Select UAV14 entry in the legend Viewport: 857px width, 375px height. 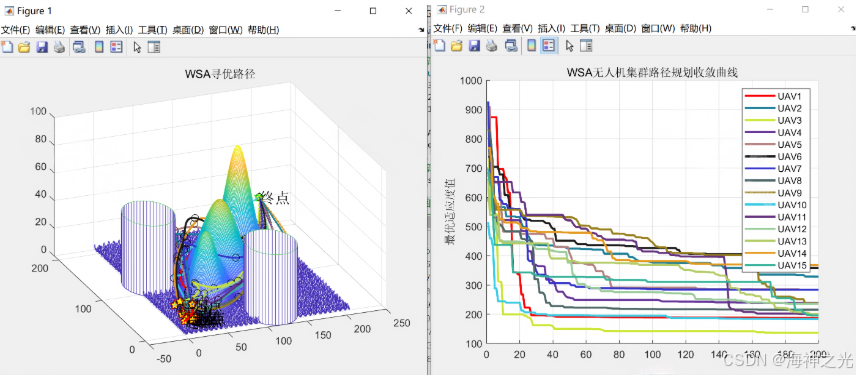tap(777, 253)
